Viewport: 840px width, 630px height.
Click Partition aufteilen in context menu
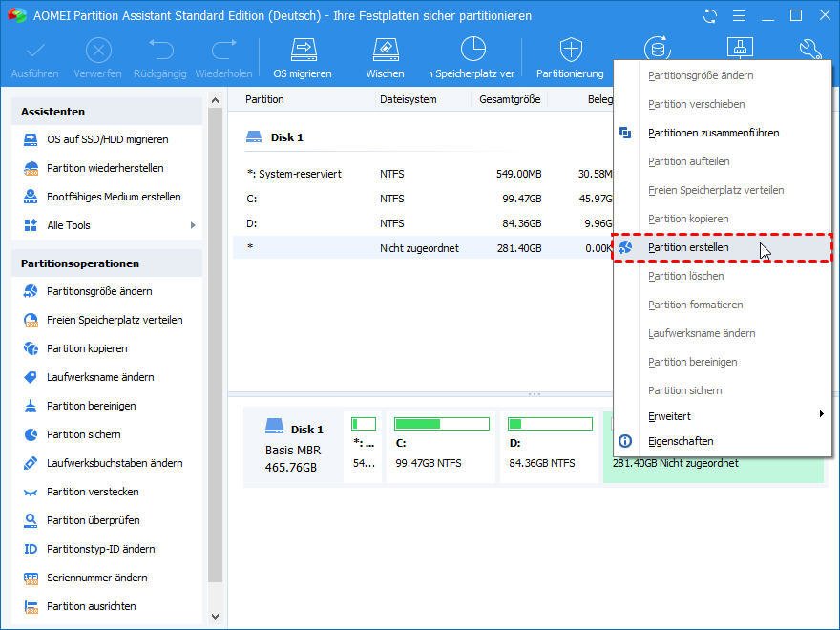pos(723,161)
